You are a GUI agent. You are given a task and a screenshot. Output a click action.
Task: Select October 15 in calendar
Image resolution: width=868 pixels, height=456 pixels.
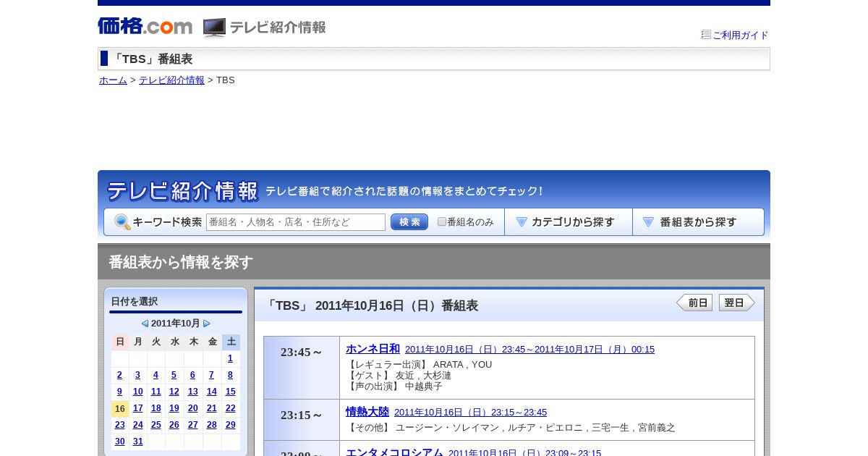coord(230,392)
